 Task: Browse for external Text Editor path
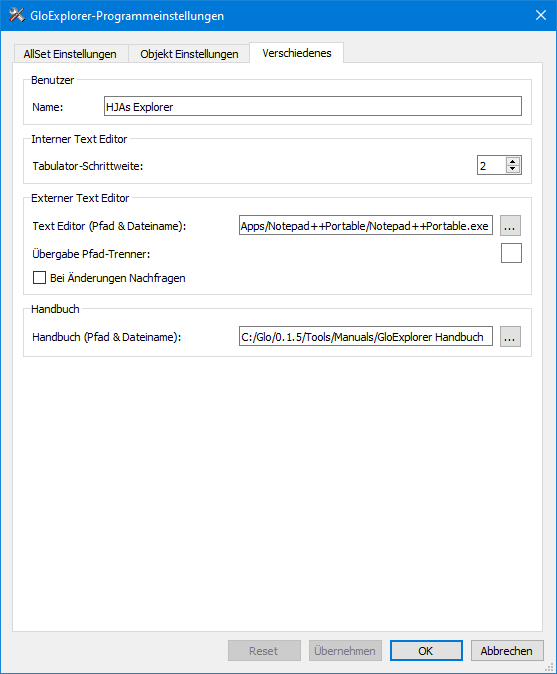point(510,226)
